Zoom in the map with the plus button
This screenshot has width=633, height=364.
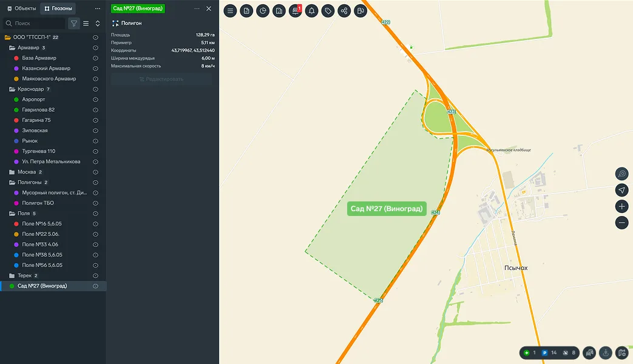(621, 207)
